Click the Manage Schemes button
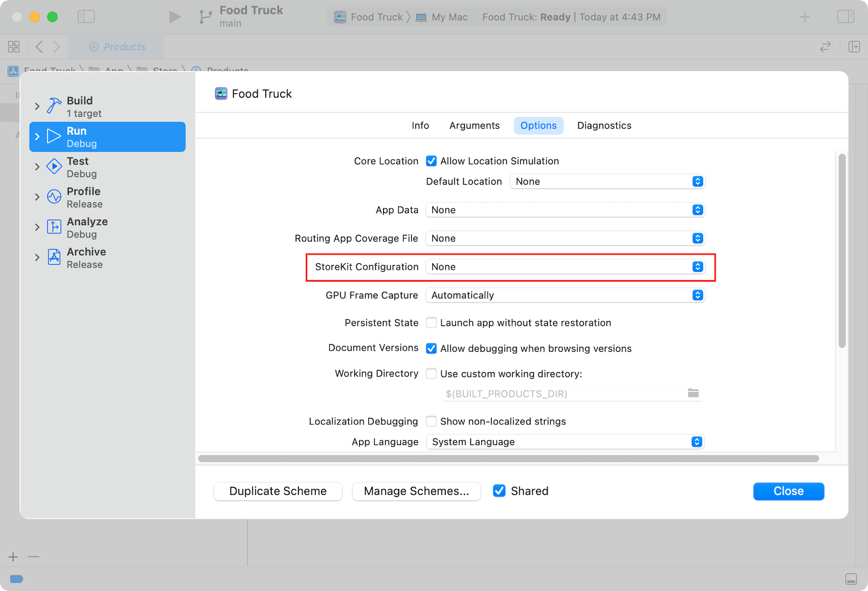Image resolution: width=868 pixels, height=591 pixels. click(x=416, y=491)
